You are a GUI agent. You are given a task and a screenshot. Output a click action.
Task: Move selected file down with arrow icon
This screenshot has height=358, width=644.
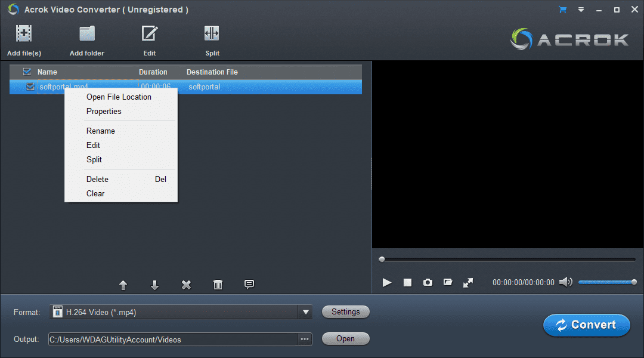coord(155,285)
